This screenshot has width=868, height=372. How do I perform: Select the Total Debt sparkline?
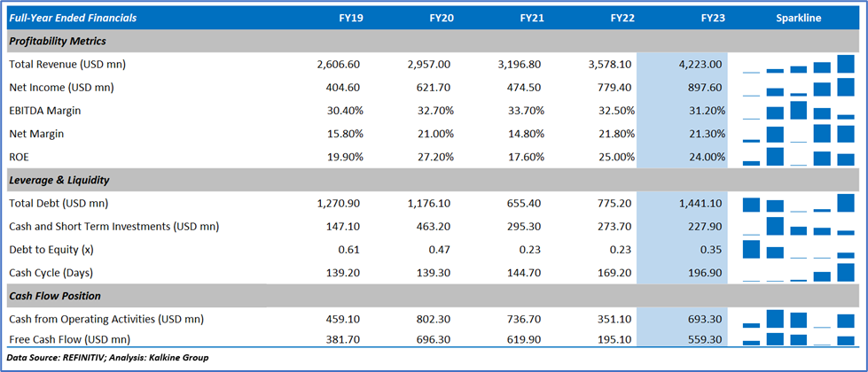coord(798,203)
